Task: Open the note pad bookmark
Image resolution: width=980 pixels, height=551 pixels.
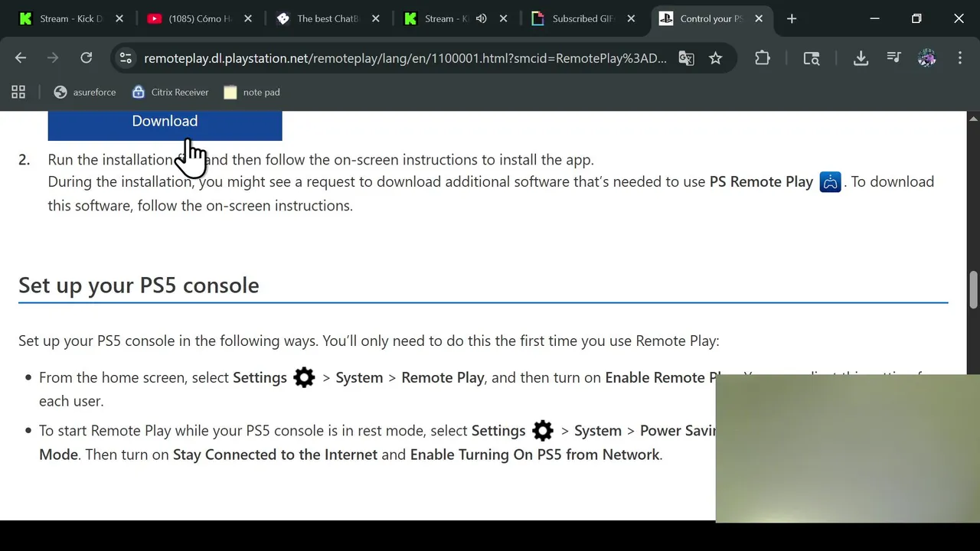Action: click(x=252, y=92)
